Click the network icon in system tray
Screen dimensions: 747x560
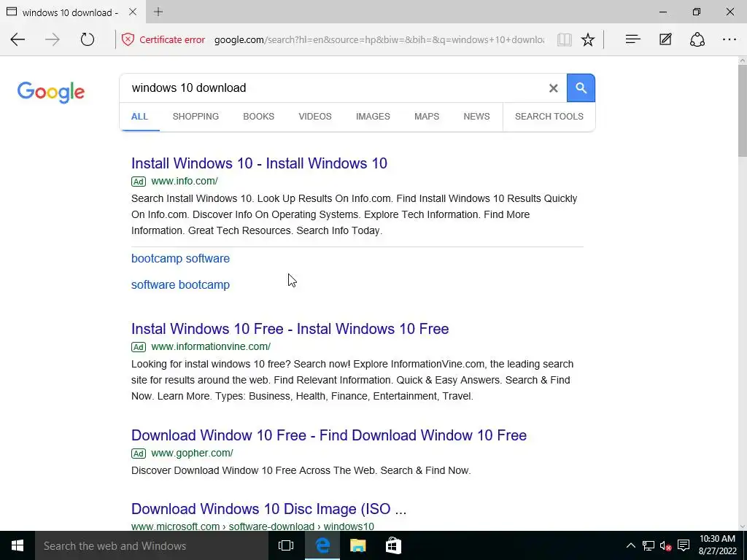pyautogui.click(x=648, y=545)
